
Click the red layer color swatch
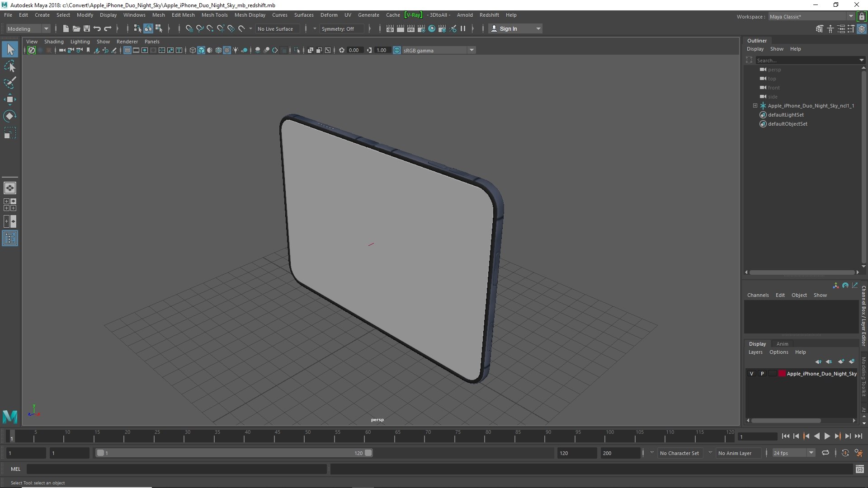coord(782,374)
